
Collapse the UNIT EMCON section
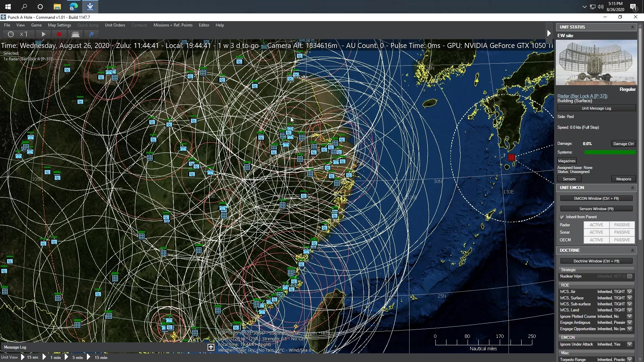coord(633,188)
